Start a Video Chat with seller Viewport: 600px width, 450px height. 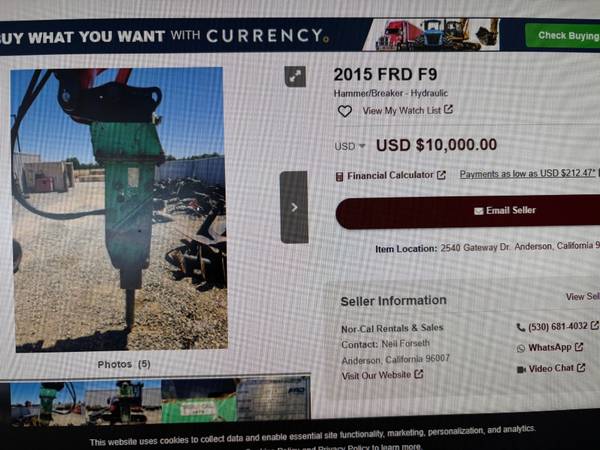(551, 368)
